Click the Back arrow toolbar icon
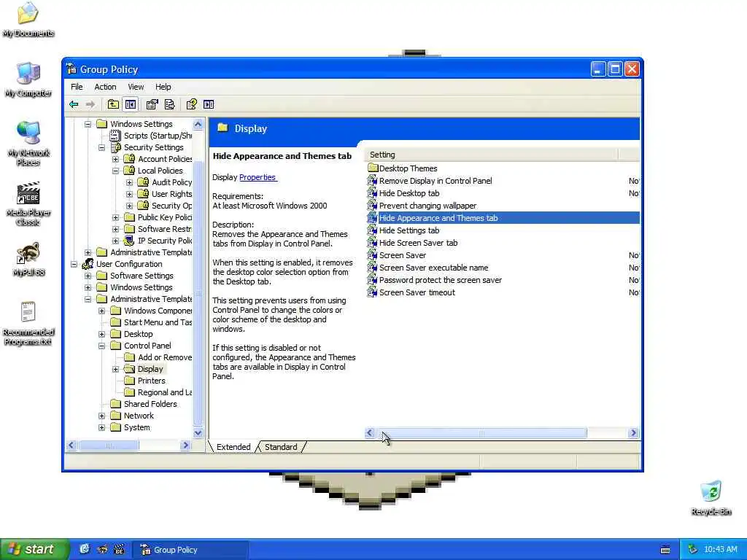The width and height of the screenshot is (747, 560). tap(74, 104)
